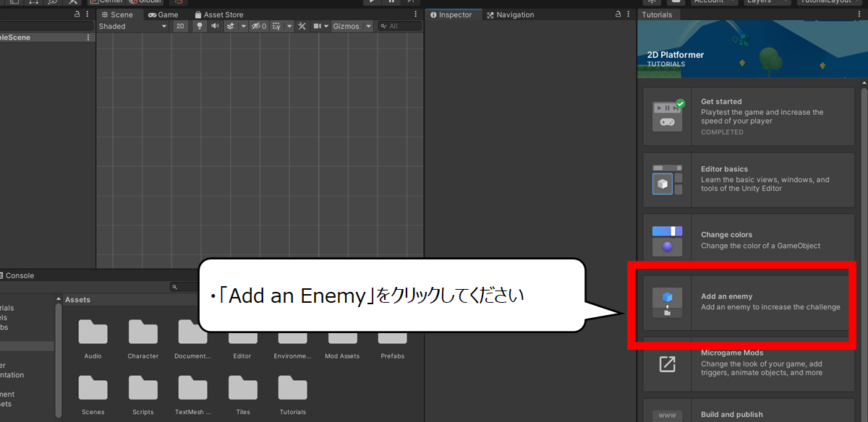The image size is (868, 422).
Task: Click the scene camera icon
Action: point(317,26)
